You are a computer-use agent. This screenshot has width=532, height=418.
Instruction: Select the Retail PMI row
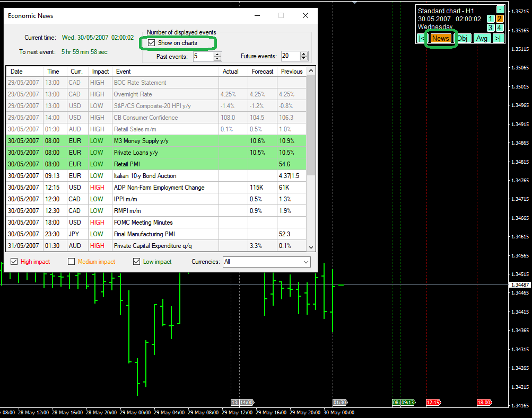156,164
